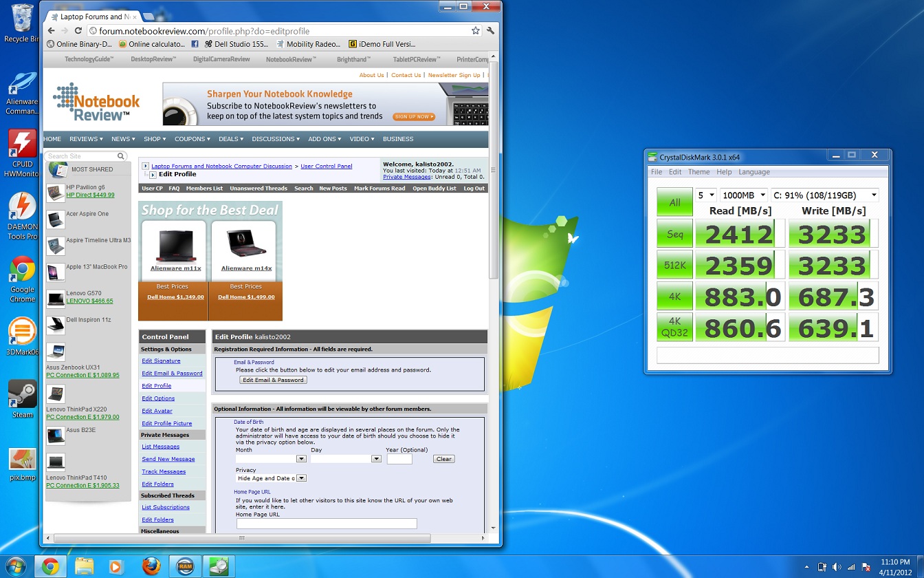The image size is (924, 578).
Task: Open CrystalDiskMark Edit menu
Action: coord(675,172)
